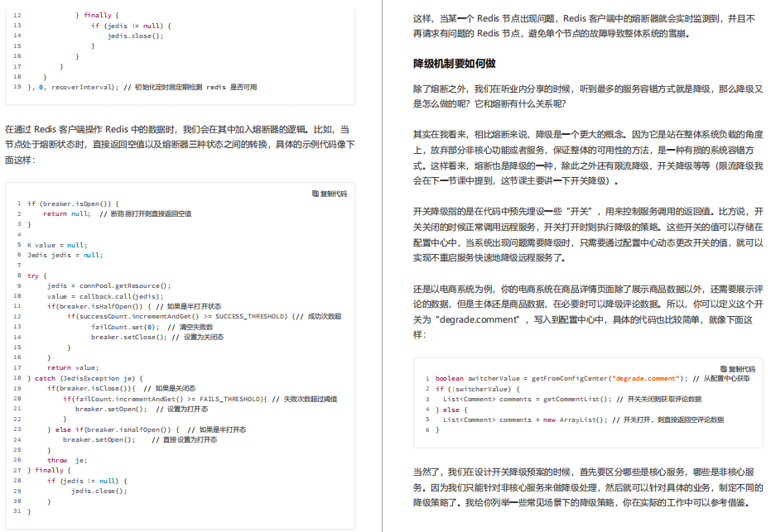Click 'breaker.setOpen();' line commented 设置为打开态
The height and width of the screenshot is (532, 771).
tap(142, 409)
